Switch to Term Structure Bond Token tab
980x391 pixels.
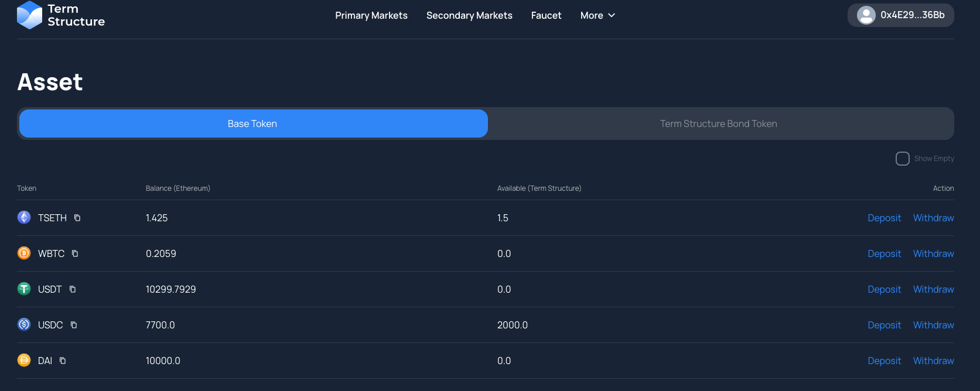point(719,124)
